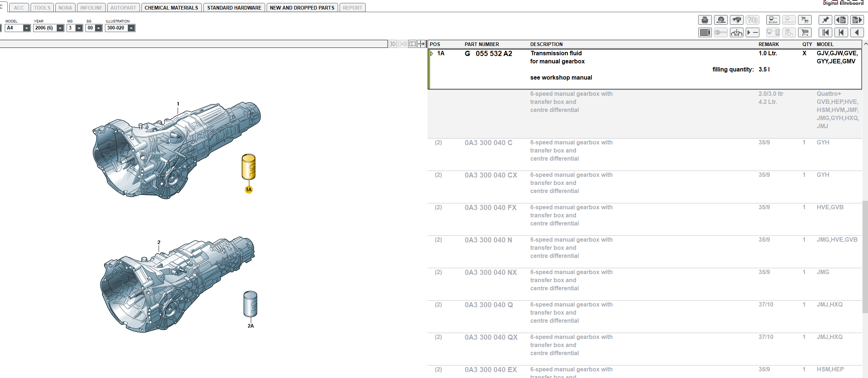This screenshot has width=868, height=378.
Task: Go to the previous document page icon
Action: pos(841,20)
